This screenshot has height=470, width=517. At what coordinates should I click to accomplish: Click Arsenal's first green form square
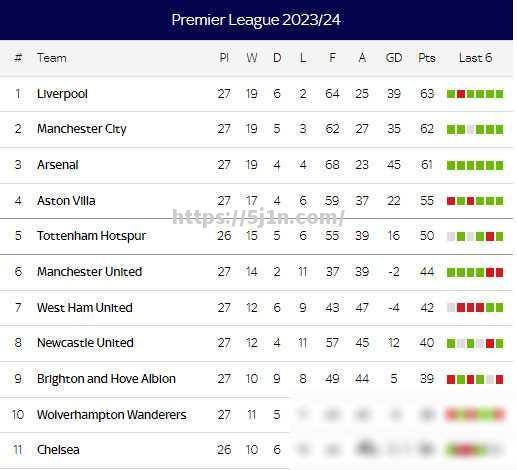pos(451,165)
